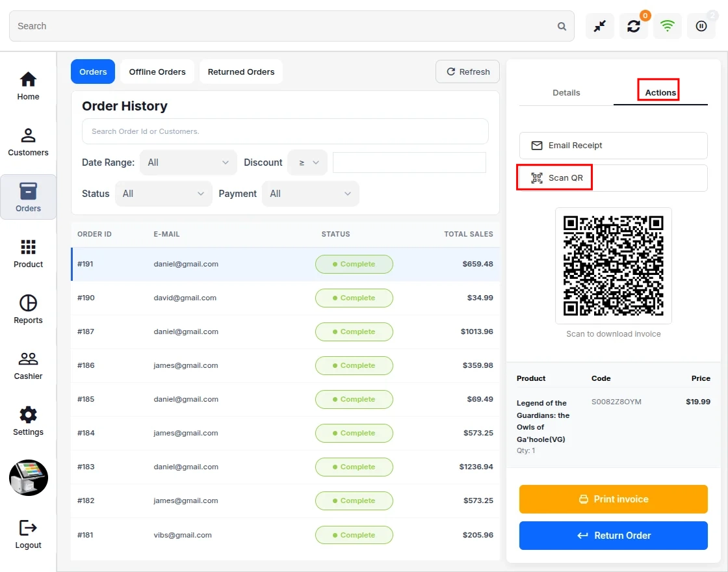Click the STATUS column header
This screenshot has width=728, height=572.
(x=335, y=234)
